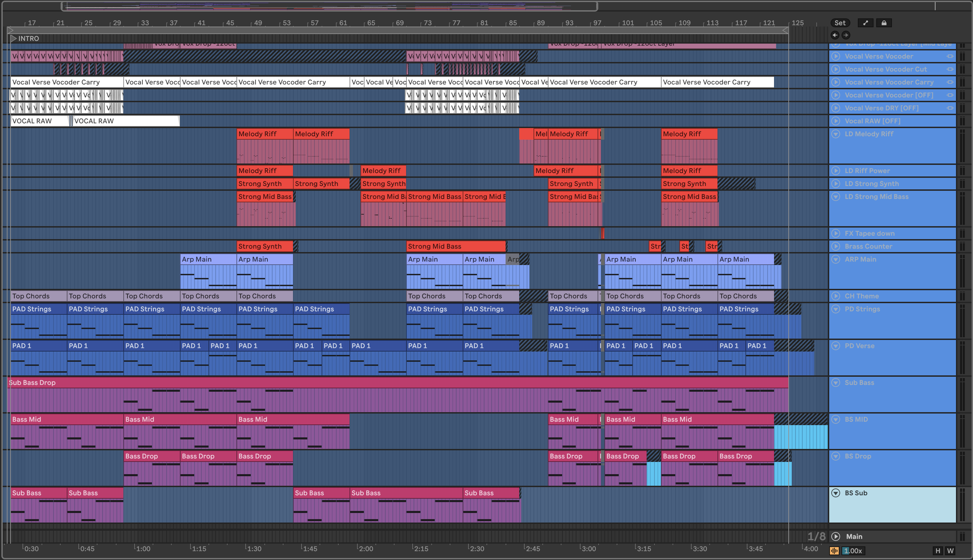Click the W optimize width button
Viewport: 973px width, 560px height.
point(950,551)
